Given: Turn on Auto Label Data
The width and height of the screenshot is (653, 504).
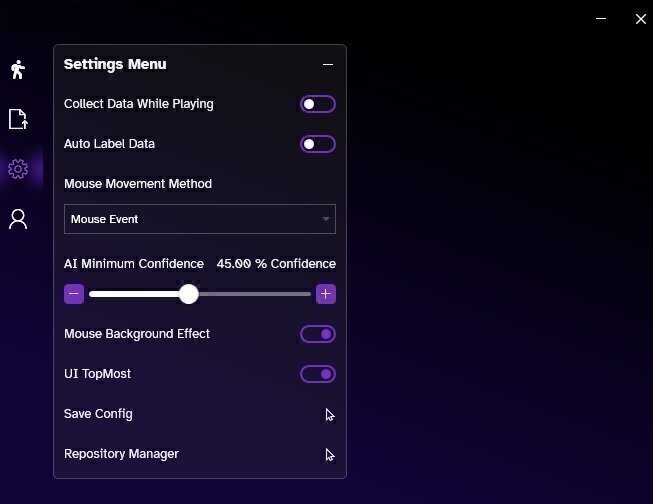Looking at the screenshot, I should coord(318,144).
